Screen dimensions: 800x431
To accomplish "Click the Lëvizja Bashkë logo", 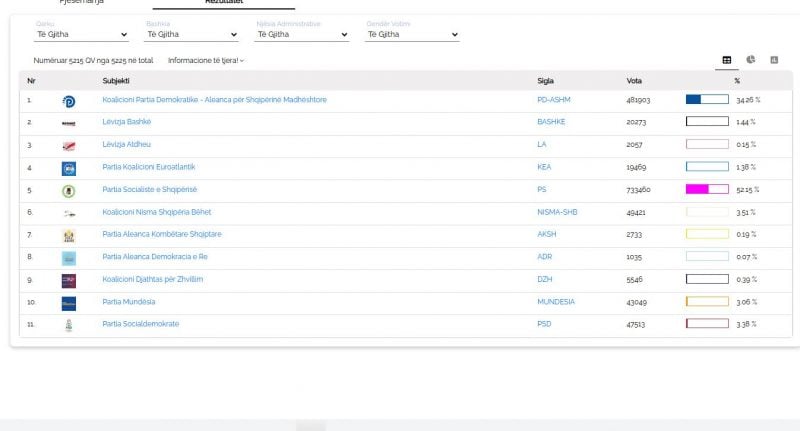I will click(x=69, y=123).
